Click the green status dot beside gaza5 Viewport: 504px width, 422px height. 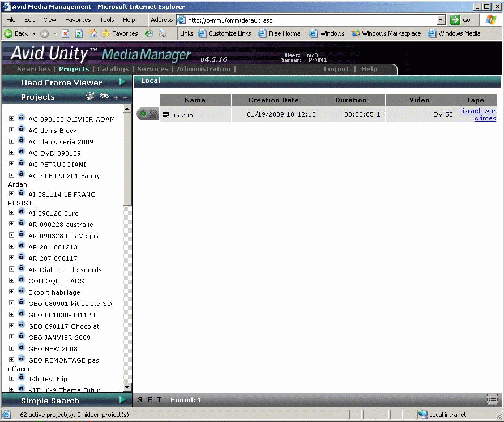pyautogui.click(x=144, y=114)
